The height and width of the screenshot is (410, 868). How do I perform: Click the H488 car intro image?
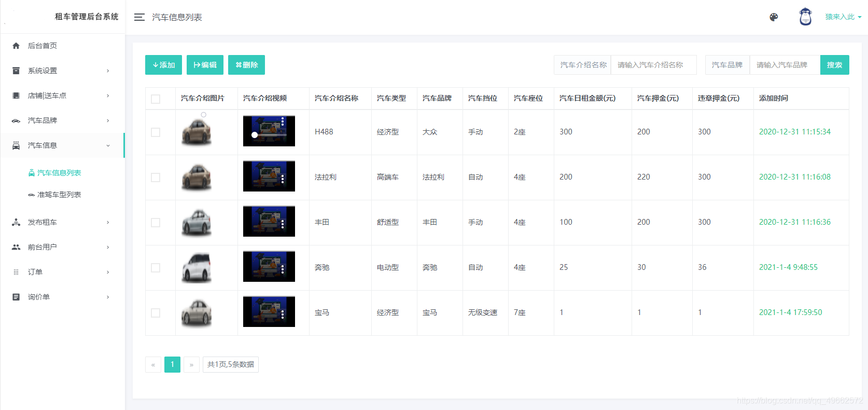(x=197, y=132)
